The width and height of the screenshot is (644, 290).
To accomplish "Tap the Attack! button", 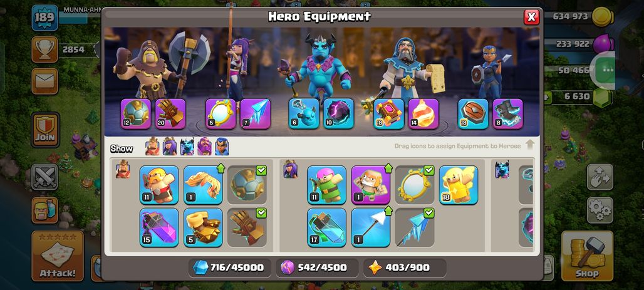I will point(58,256).
